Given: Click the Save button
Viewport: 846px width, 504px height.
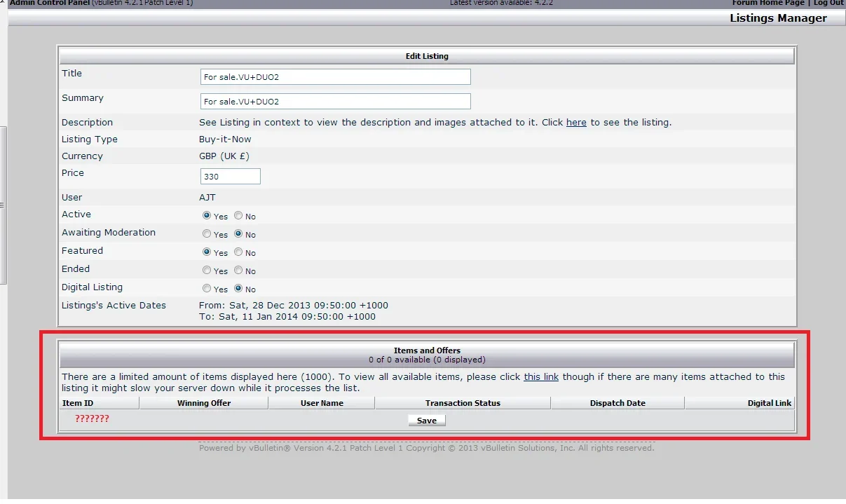Looking at the screenshot, I should pos(427,421).
